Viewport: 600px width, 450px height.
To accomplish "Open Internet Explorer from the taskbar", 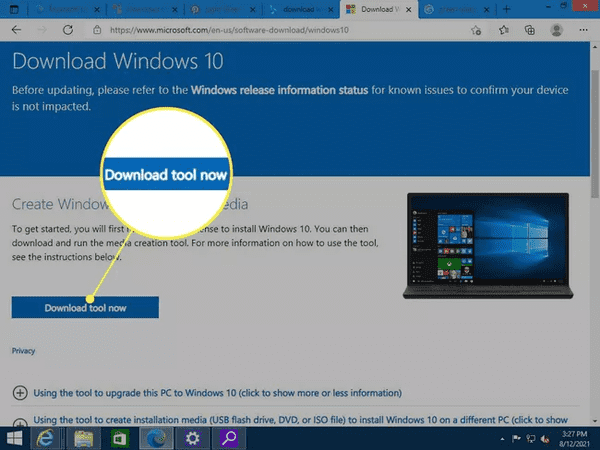I will coord(45,438).
